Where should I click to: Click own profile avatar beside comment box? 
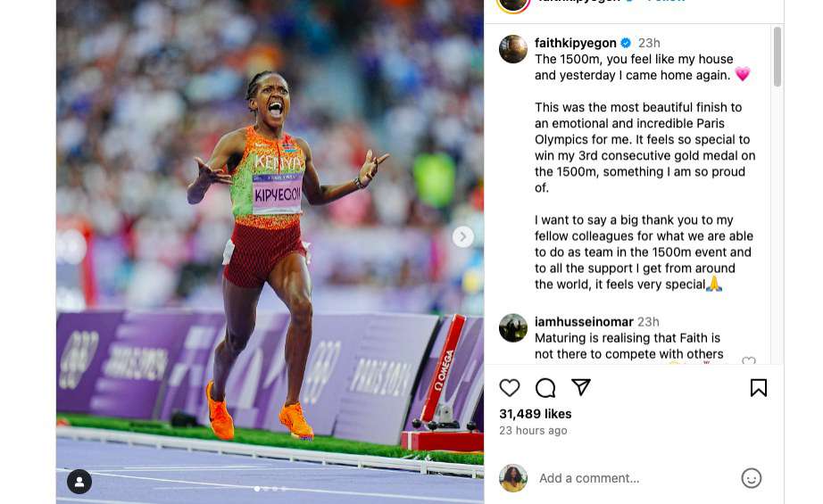(512, 478)
